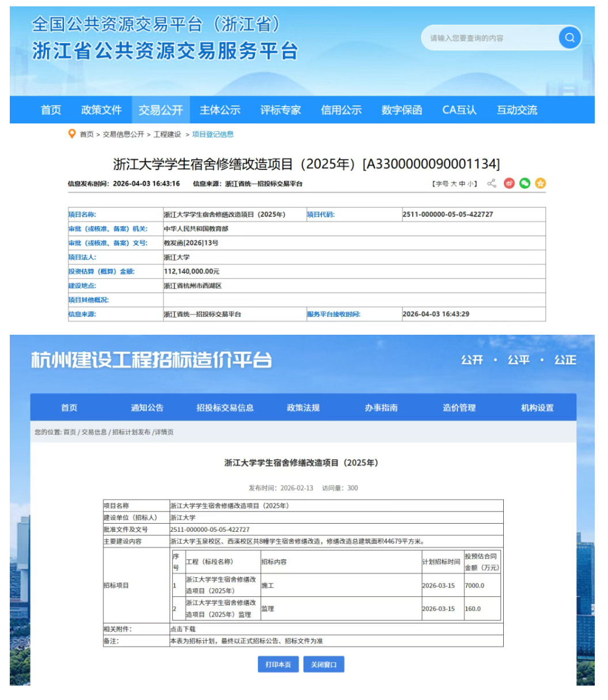
Task: Click the 打印本页 button
Action: coord(278,664)
